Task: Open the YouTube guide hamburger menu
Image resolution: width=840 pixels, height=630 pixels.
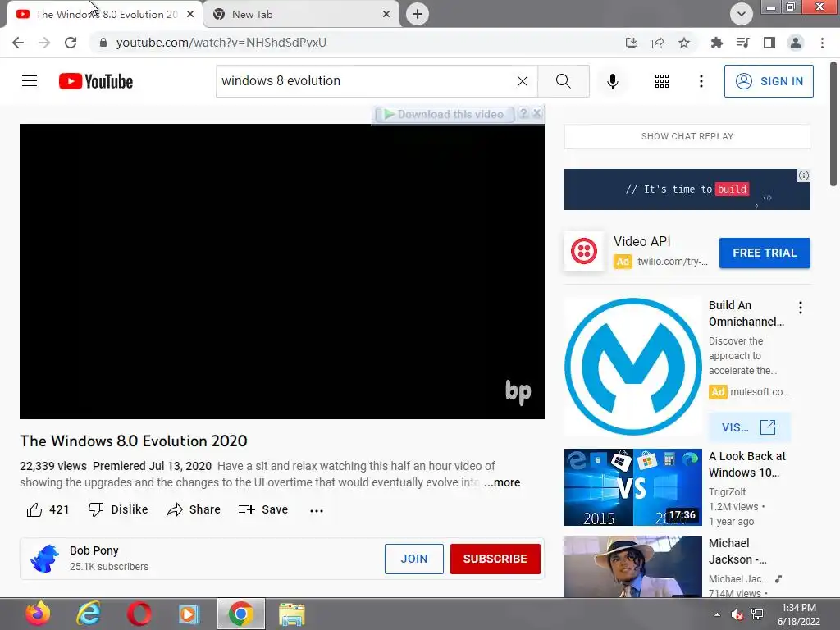Action: tap(30, 81)
